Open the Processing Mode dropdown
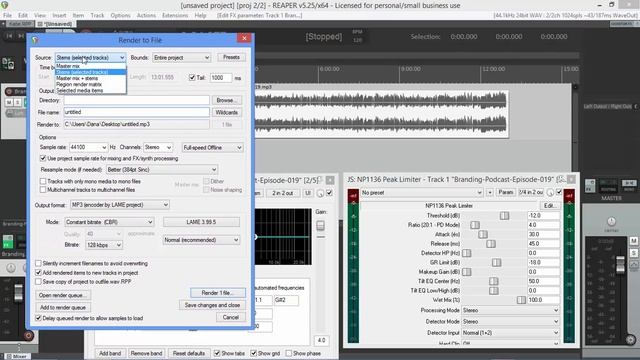 (510, 310)
